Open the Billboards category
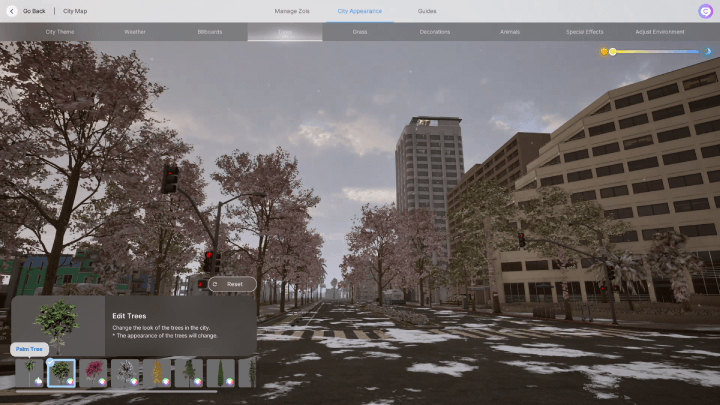Screen dimensions: 720x405 click(x=210, y=32)
